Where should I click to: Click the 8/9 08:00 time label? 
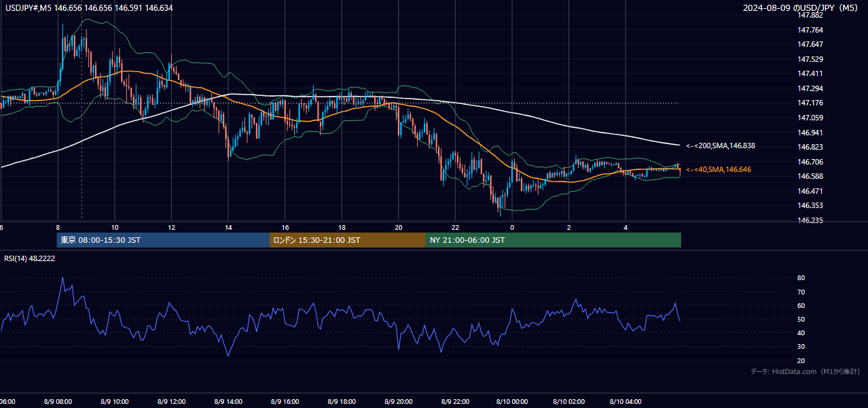(58, 402)
